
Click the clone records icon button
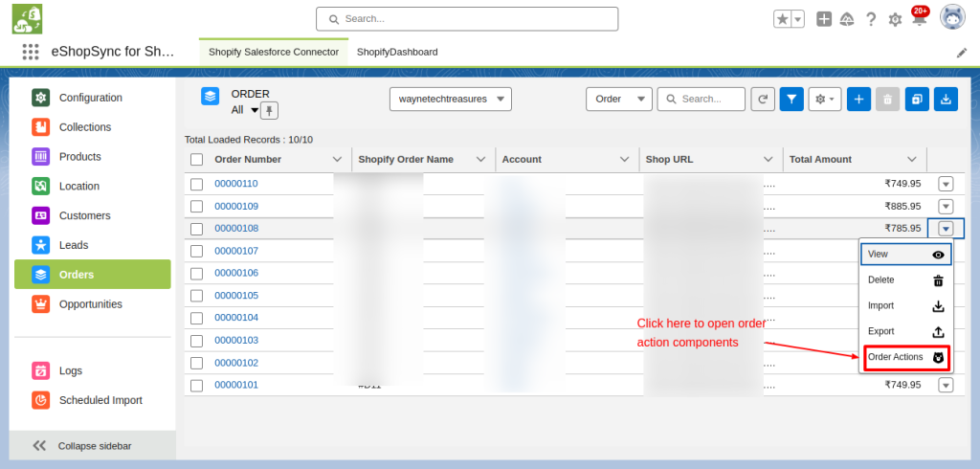pyautogui.click(x=917, y=99)
